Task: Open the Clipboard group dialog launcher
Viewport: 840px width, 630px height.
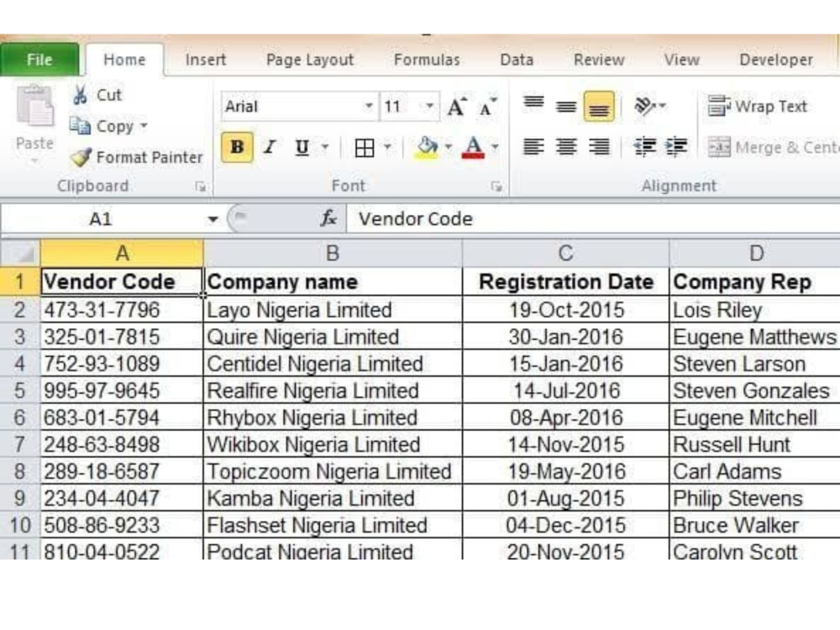Action: (x=201, y=186)
